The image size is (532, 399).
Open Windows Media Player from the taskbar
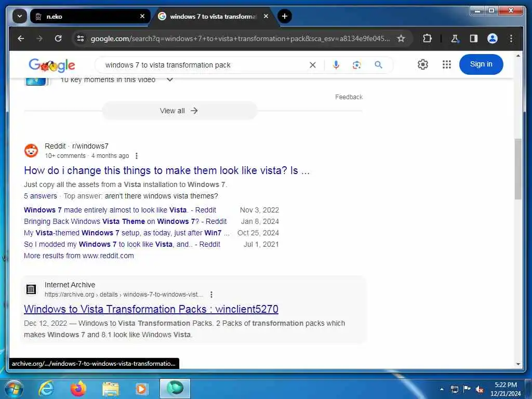(x=141, y=389)
